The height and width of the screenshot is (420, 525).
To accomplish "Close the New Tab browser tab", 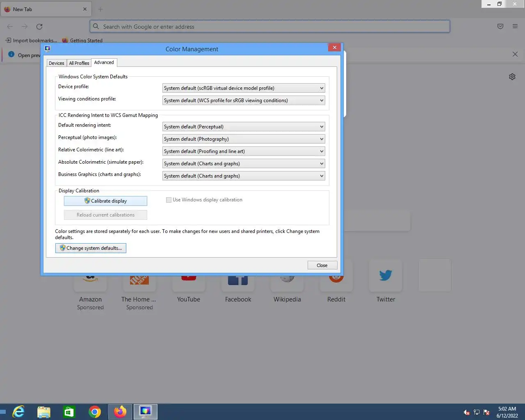I will pyautogui.click(x=85, y=9).
